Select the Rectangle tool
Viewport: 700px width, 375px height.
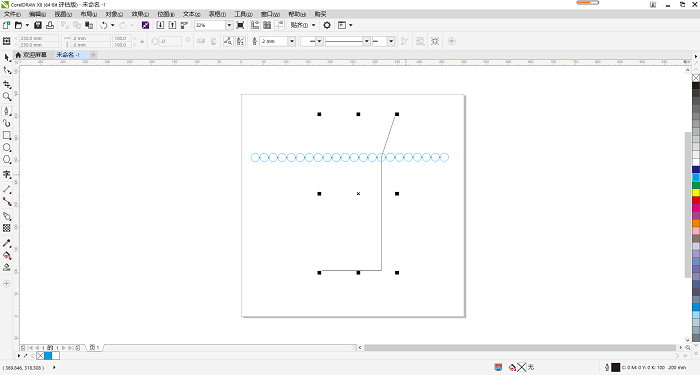pos(7,135)
